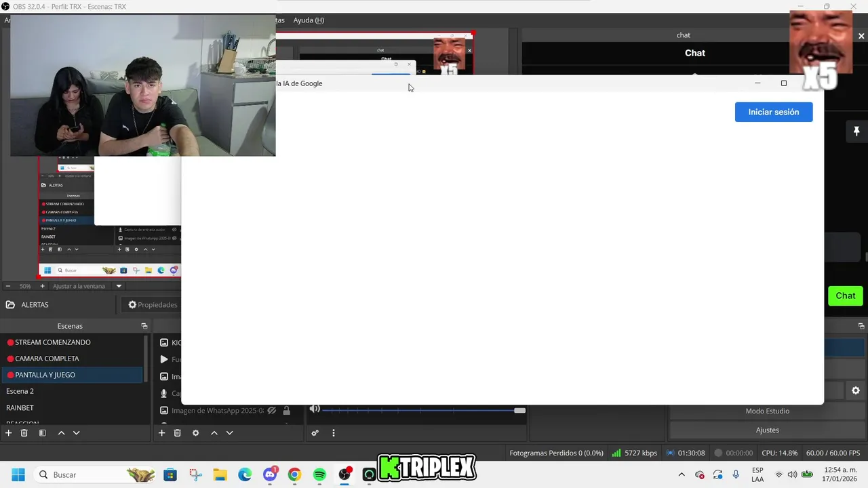Undock the controls panel on the right
The image size is (868, 488).
pos(861,326)
